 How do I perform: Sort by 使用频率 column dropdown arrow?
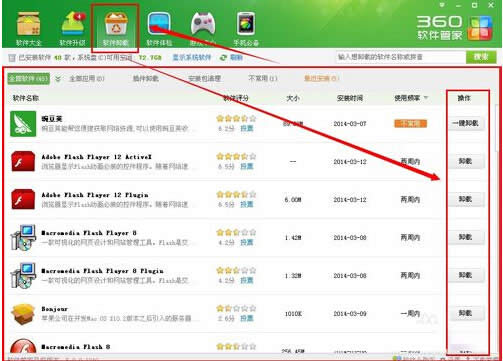coord(426,98)
